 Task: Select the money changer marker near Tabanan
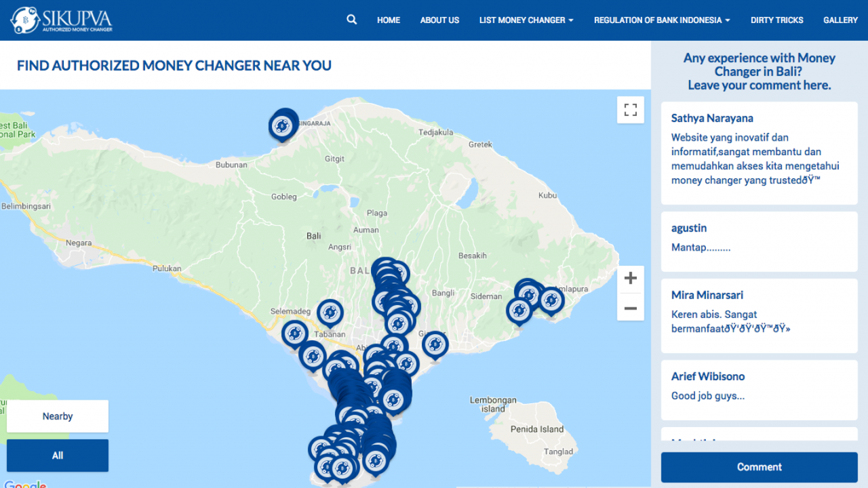click(x=330, y=313)
